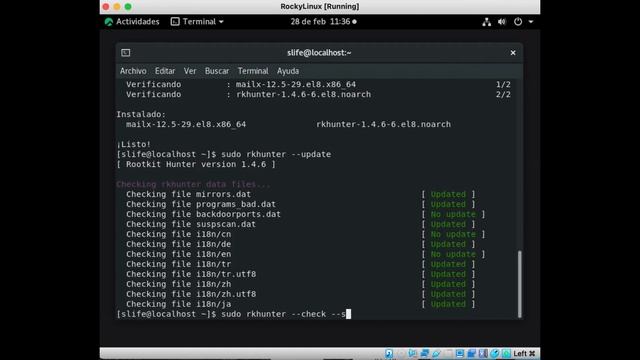640x360 pixels.
Task: Open the Buscar menu
Action: tap(217, 71)
